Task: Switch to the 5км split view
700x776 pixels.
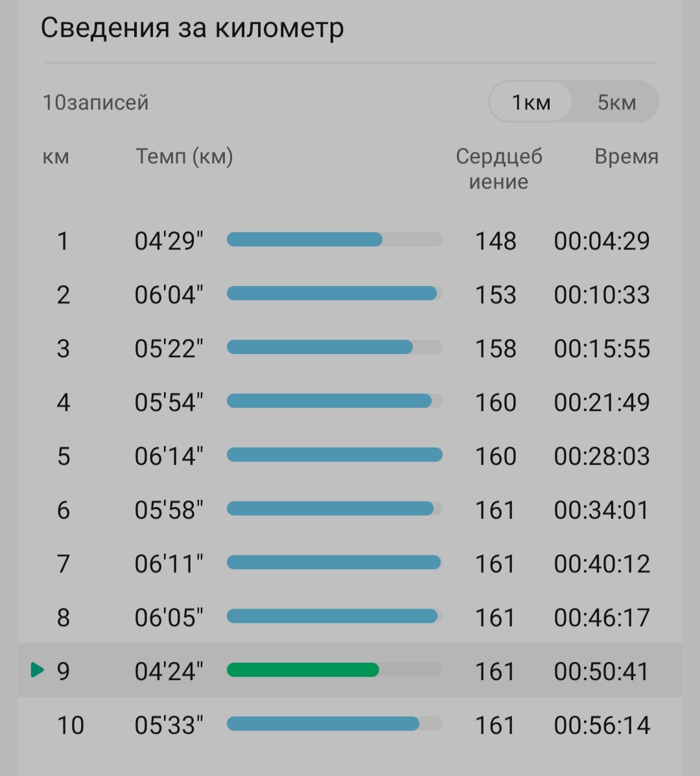Action: coord(616,102)
